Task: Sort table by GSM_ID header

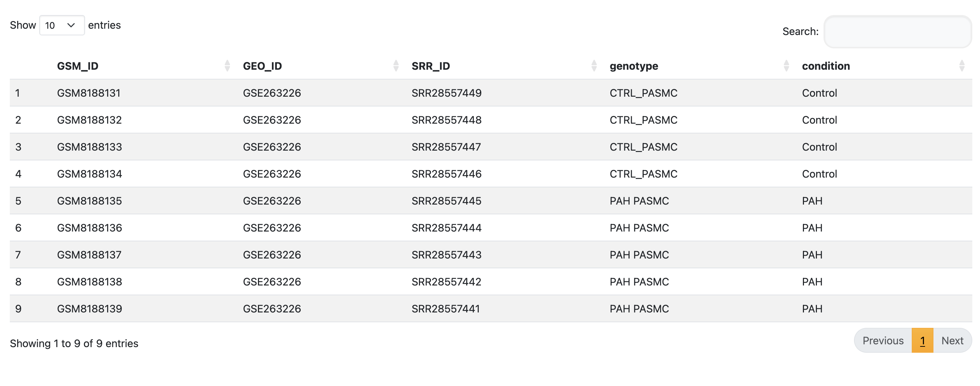Action: (x=78, y=66)
